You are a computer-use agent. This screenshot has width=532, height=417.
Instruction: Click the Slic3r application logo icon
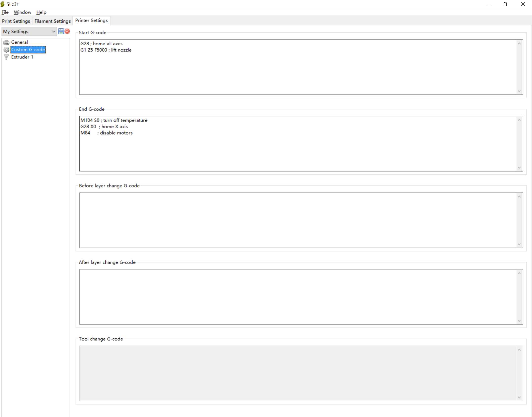tap(3, 4)
